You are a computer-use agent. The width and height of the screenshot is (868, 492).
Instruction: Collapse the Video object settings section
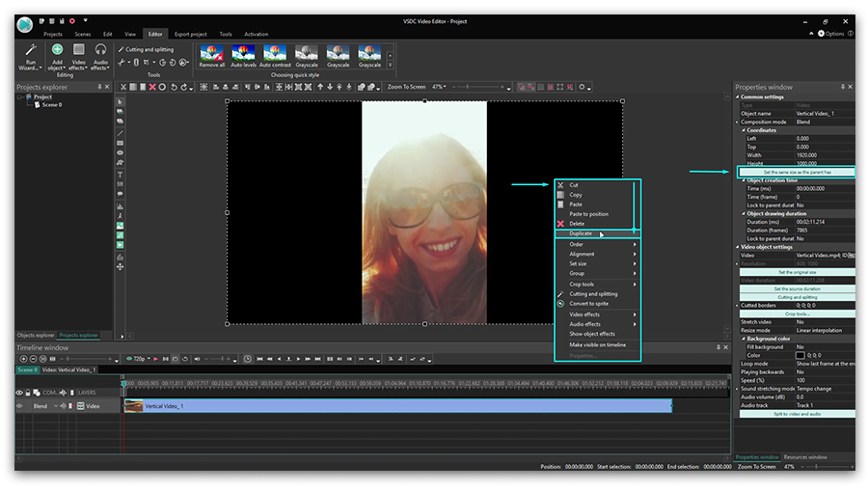point(738,247)
